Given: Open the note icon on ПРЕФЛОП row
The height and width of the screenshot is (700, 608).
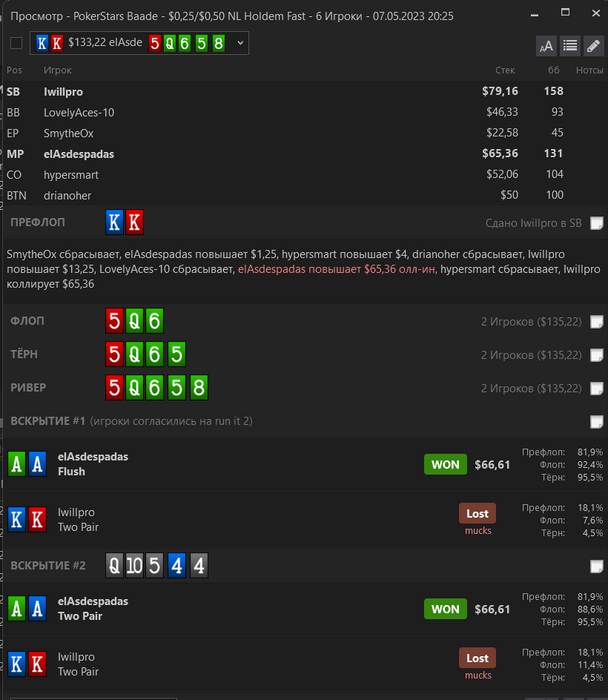Looking at the screenshot, I should click(596, 223).
